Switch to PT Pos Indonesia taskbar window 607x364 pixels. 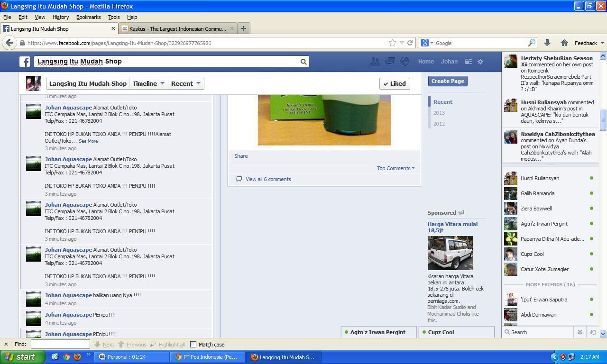click(x=207, y=357)
